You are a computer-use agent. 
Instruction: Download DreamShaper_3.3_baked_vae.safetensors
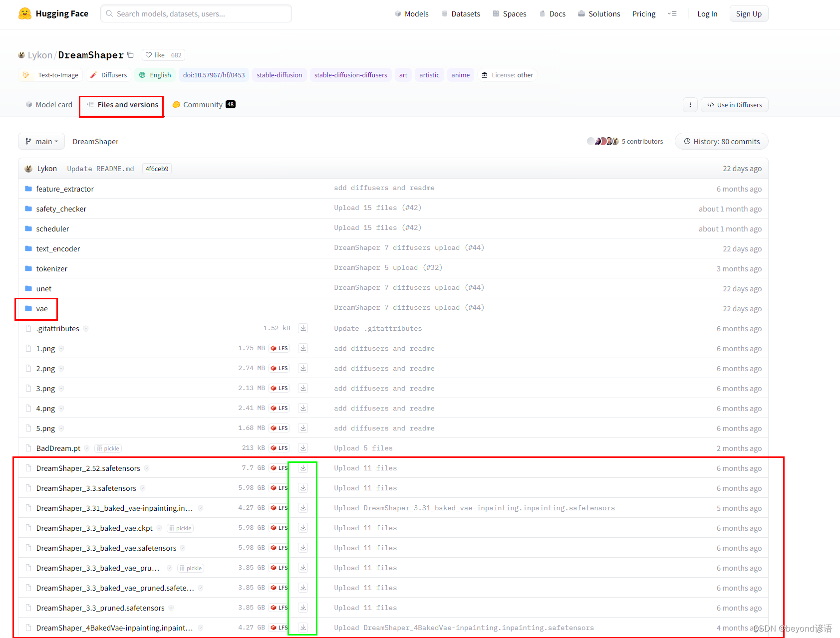click(x=303, y=548)
